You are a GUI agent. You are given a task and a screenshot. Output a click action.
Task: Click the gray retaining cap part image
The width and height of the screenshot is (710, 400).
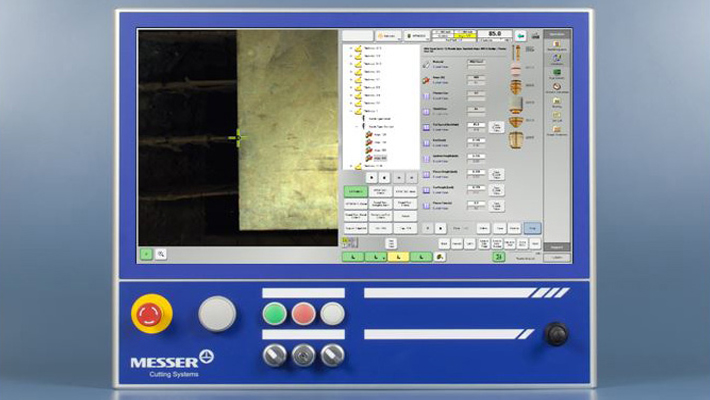click(x=516, y=105)
